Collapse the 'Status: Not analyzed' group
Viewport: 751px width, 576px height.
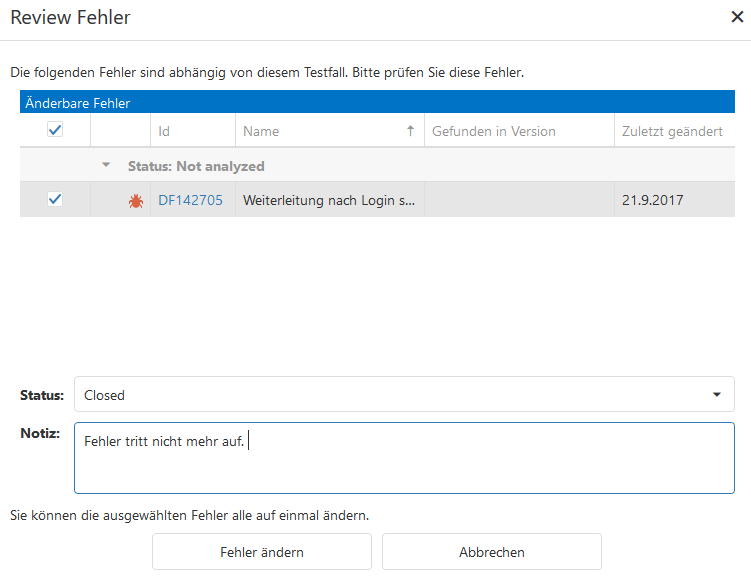coord(106,166)
